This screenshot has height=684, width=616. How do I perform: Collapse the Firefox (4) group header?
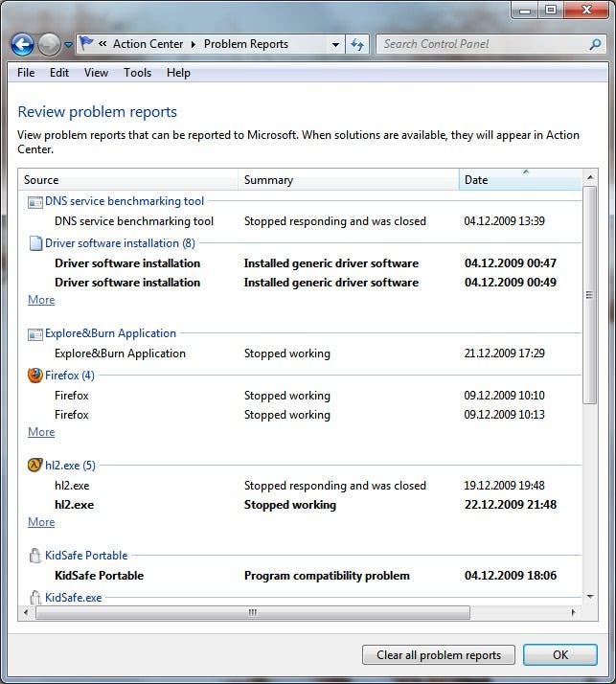70,376
